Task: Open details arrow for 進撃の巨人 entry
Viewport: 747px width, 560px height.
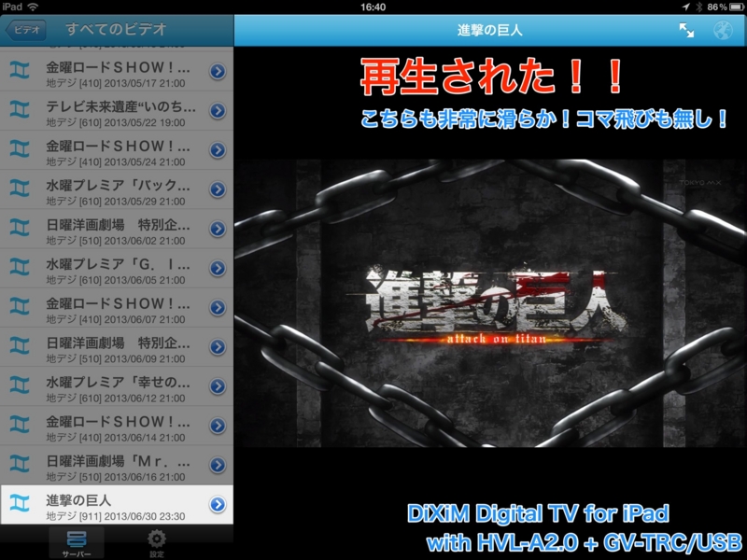Action: (218, 504)
